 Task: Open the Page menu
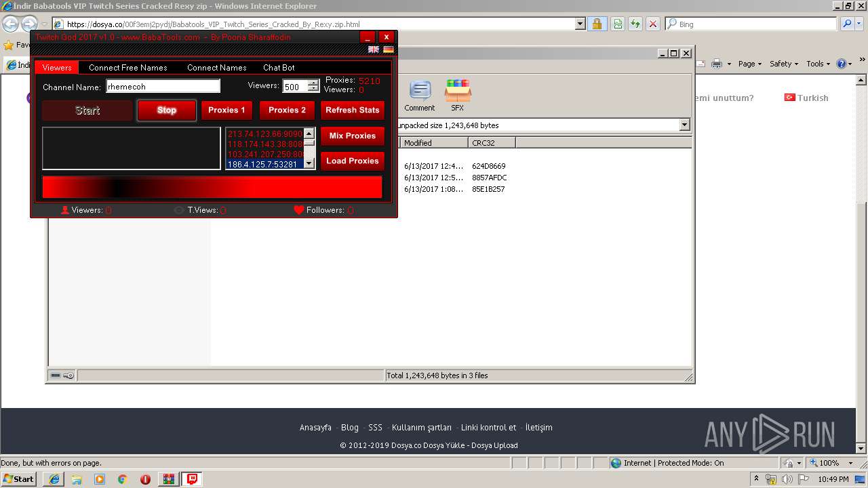point(750,64)
